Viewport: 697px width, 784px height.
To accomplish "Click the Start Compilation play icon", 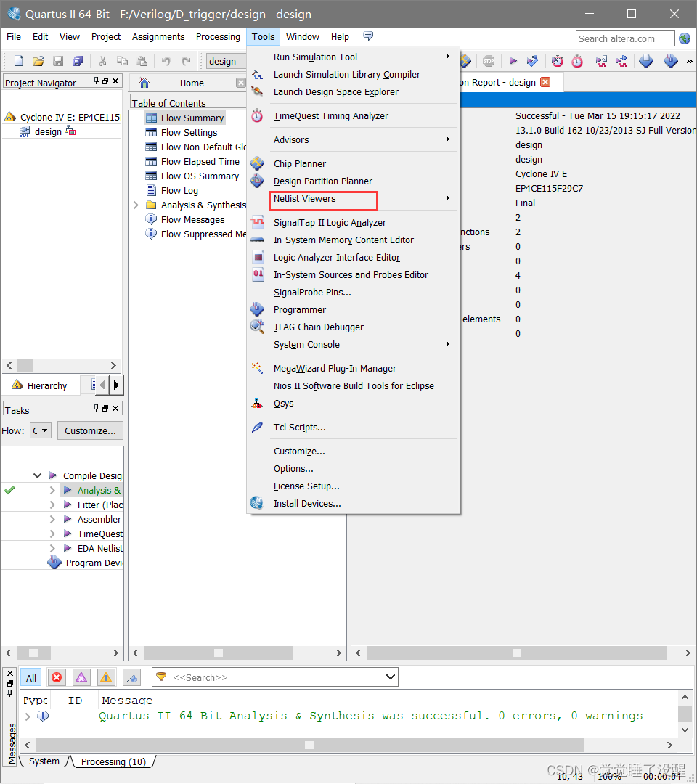I will point(513,61).
